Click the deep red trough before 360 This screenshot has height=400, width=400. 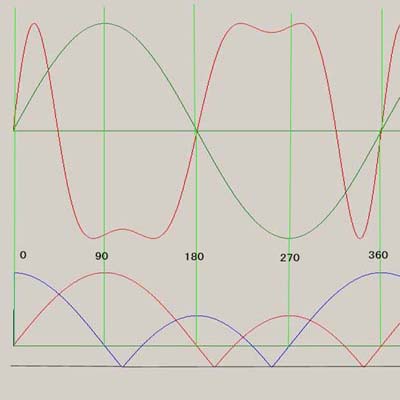click(x=360, y=238)
